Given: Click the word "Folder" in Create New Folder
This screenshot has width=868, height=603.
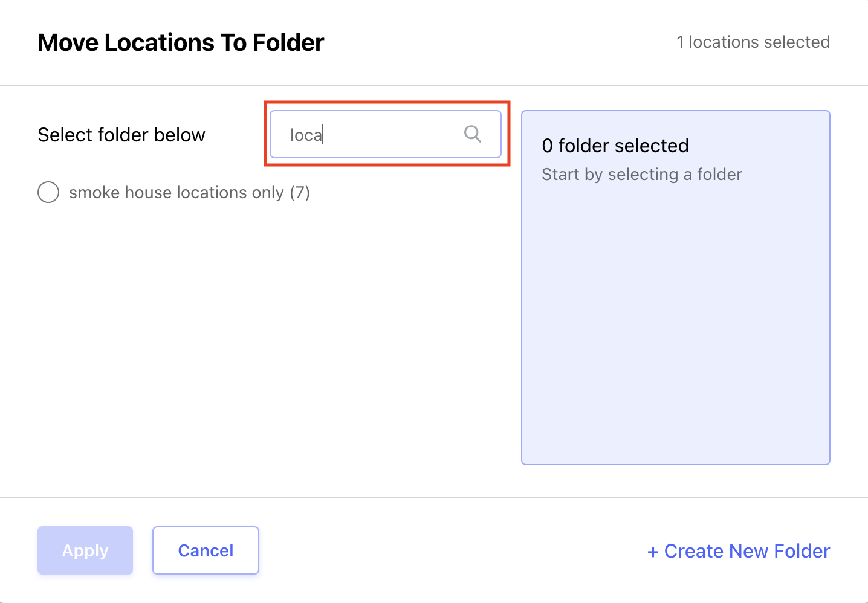Looking at the screenshot, I should 802,551.
